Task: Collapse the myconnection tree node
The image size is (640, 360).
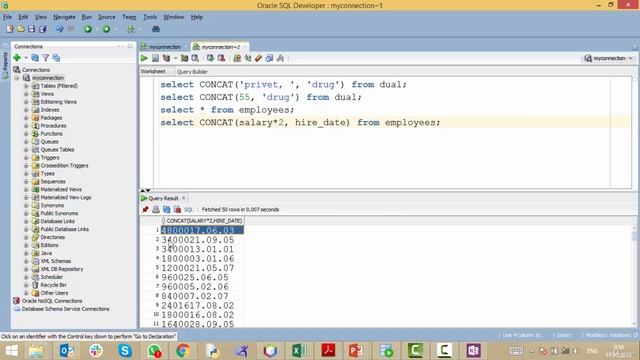Action: click(x=17, y=78)
